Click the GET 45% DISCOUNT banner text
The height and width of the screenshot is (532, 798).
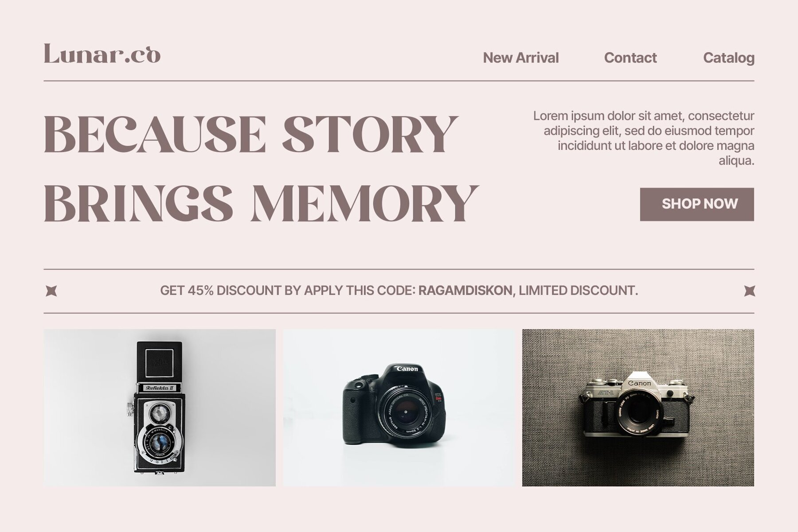[x=399, y=291]
